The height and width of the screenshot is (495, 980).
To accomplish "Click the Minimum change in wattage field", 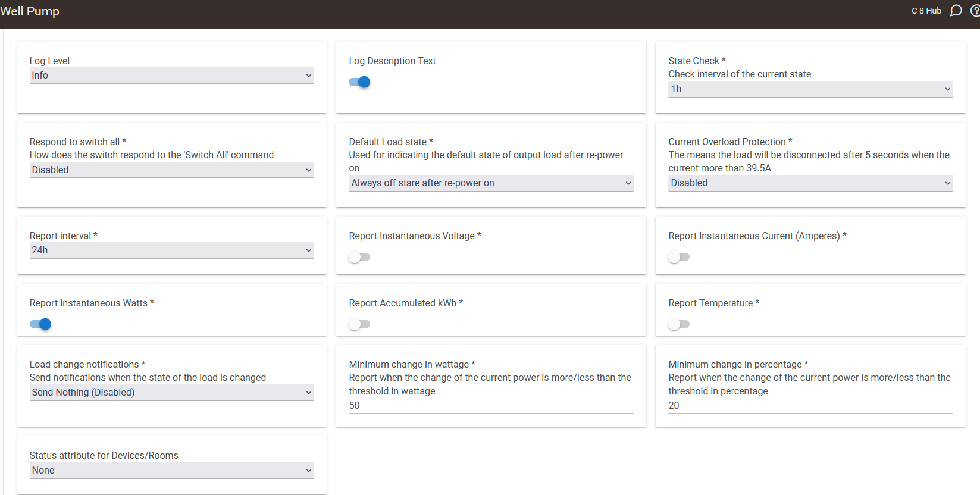I will (490, 406).
